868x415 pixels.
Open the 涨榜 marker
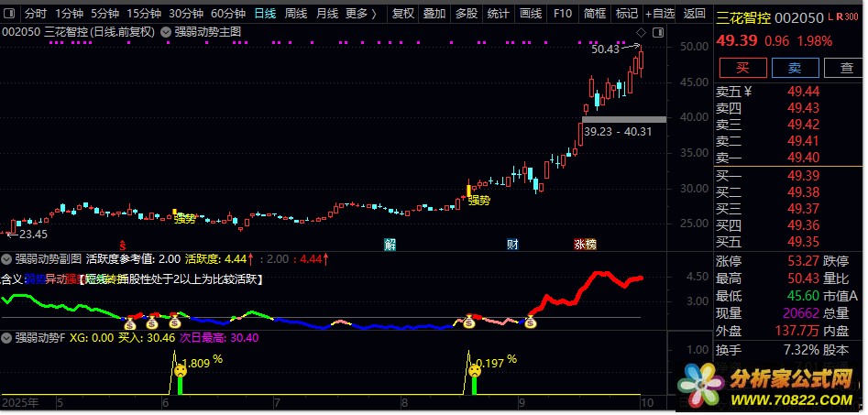pos(585,244)
